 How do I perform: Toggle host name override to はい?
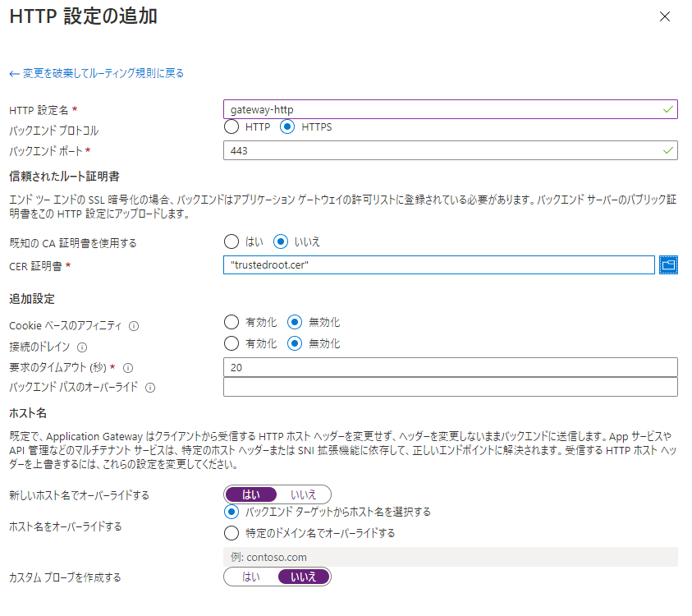pyautogui.click(x=251, y=494)
